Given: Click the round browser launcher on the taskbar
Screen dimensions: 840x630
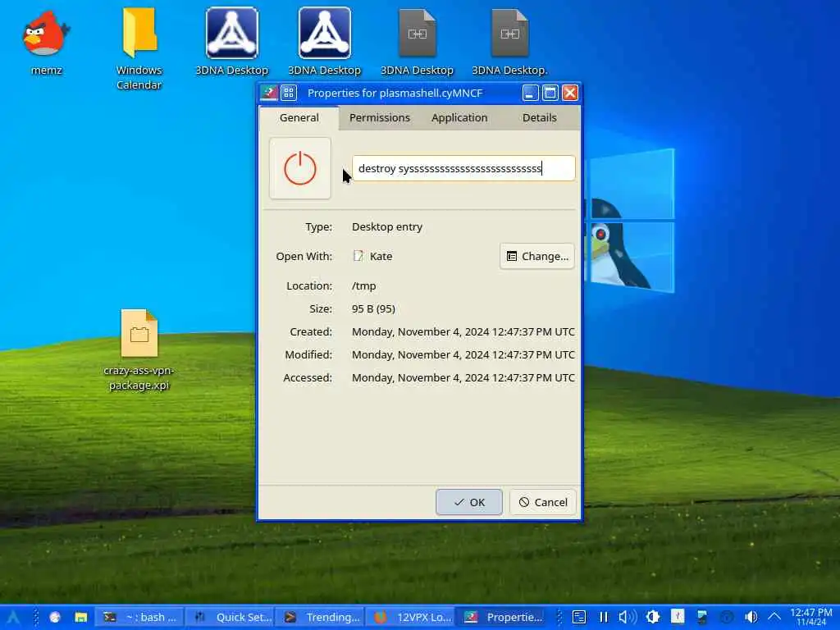Looking at the screenshot, I should click(55, 617).
